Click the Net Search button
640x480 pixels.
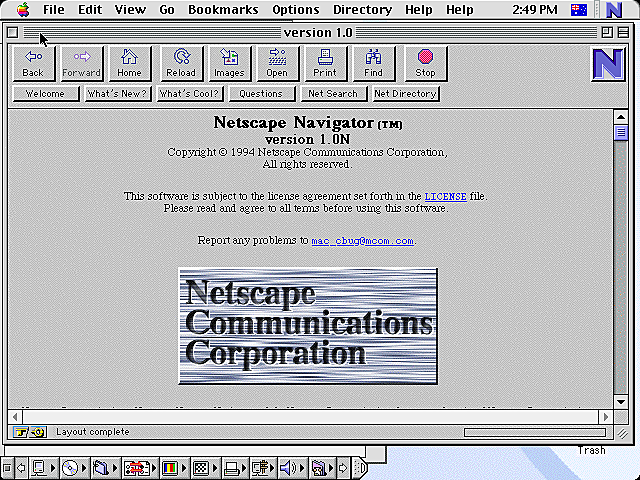click(333, 93)
